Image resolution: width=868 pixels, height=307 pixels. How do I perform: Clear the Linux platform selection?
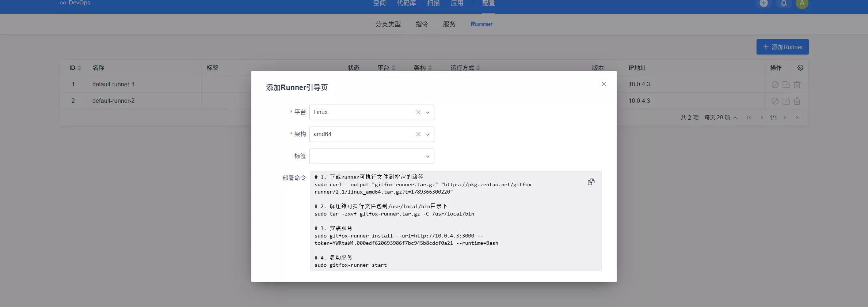point(418,112)
